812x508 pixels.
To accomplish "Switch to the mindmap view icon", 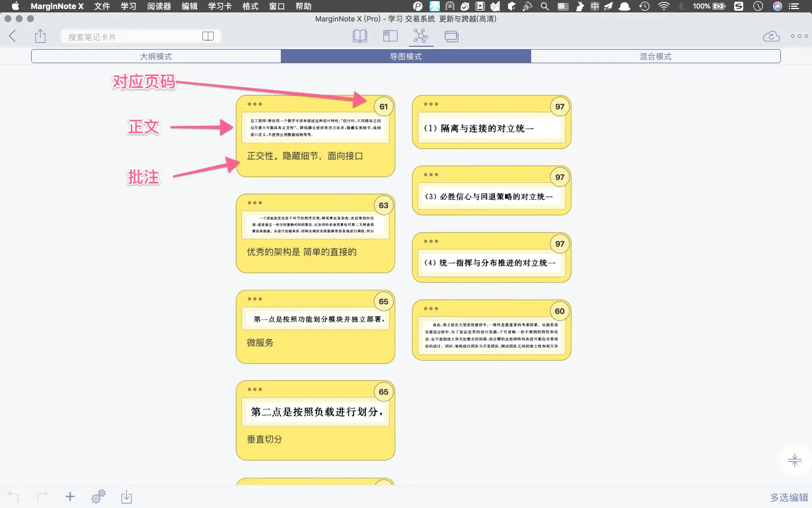I will [x=421, y=37].
